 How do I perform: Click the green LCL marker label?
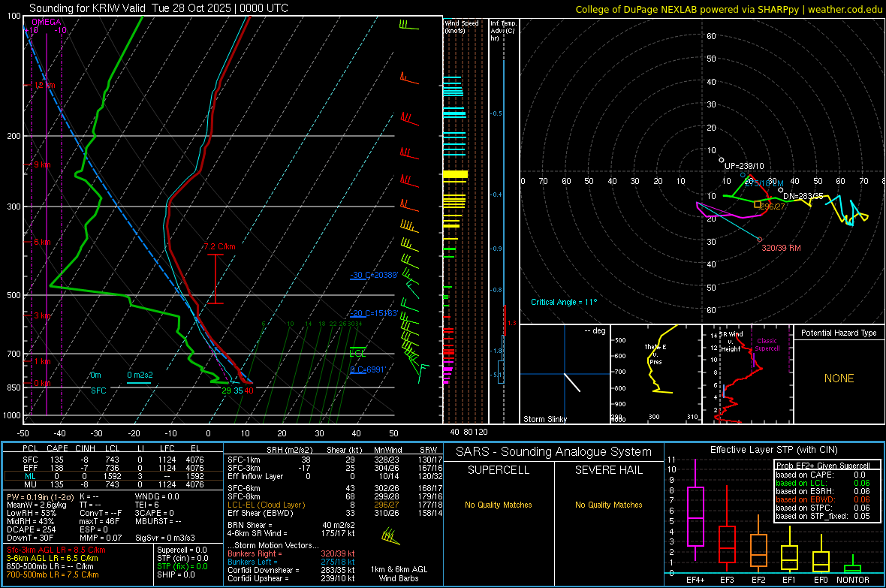tap(357, 354)
